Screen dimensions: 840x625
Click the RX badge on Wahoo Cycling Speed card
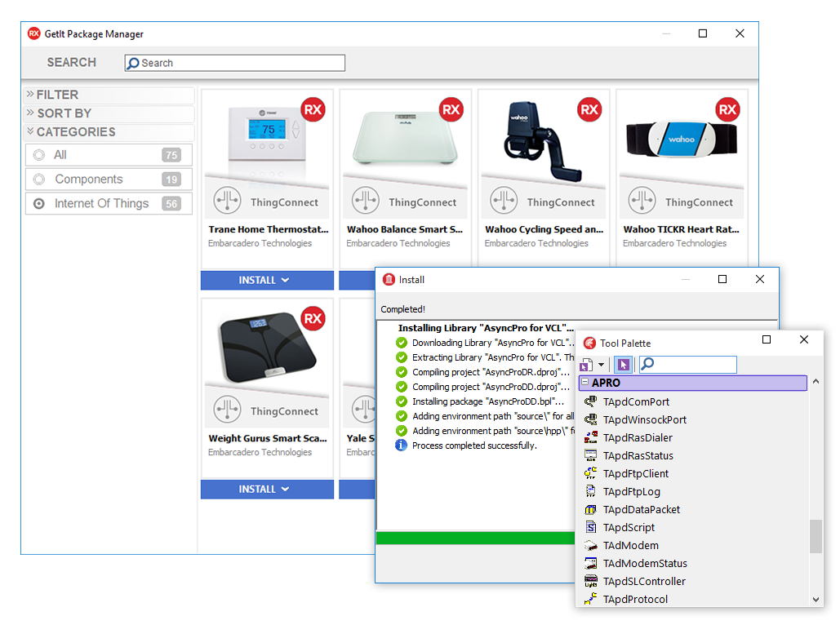[x=589, y=110]
